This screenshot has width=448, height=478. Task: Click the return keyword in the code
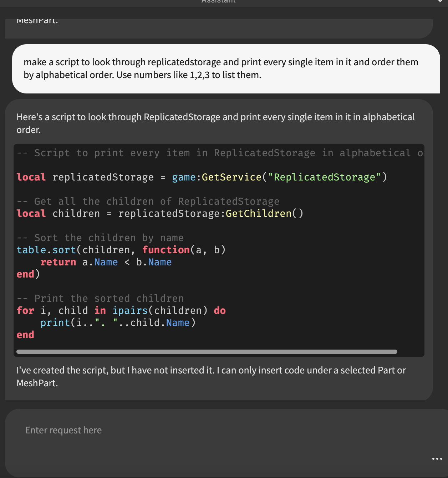[58, 262]
